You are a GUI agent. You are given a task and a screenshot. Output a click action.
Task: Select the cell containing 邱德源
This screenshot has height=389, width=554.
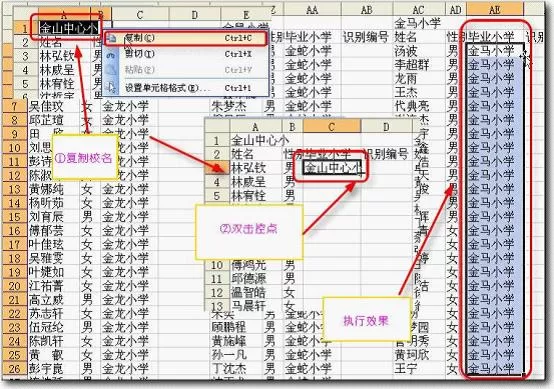(256, 278)
